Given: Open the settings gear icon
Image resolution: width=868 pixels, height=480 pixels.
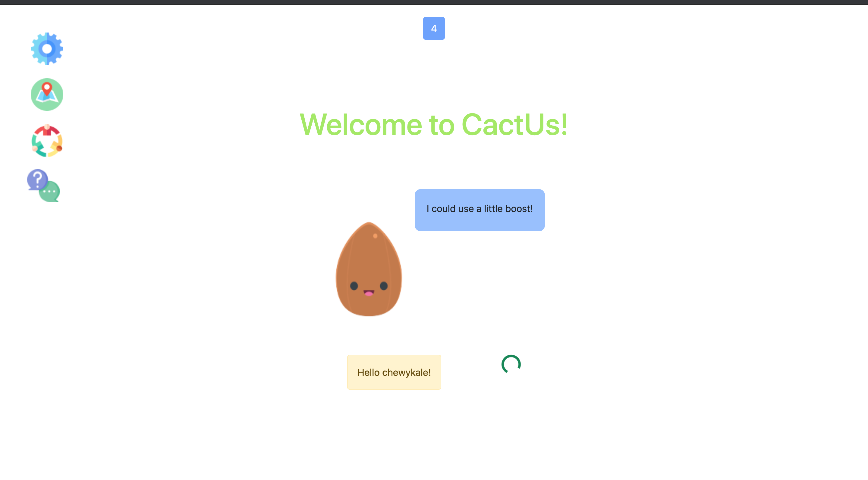Looking at the screenshot, I should point(47,49).
